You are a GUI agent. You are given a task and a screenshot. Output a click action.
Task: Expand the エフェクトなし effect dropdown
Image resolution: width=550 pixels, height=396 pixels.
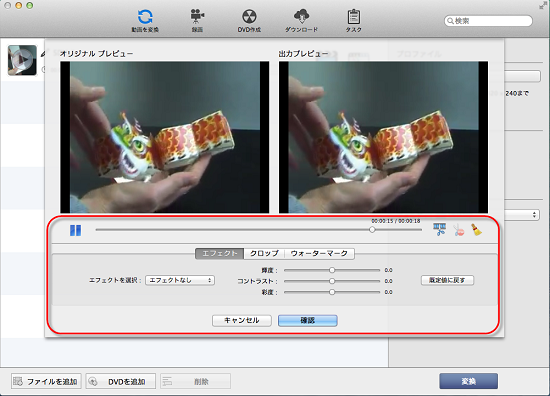point(180,280)
